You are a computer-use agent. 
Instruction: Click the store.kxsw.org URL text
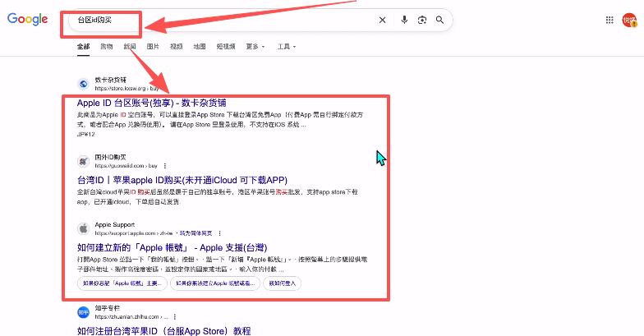tap(126, 89)
